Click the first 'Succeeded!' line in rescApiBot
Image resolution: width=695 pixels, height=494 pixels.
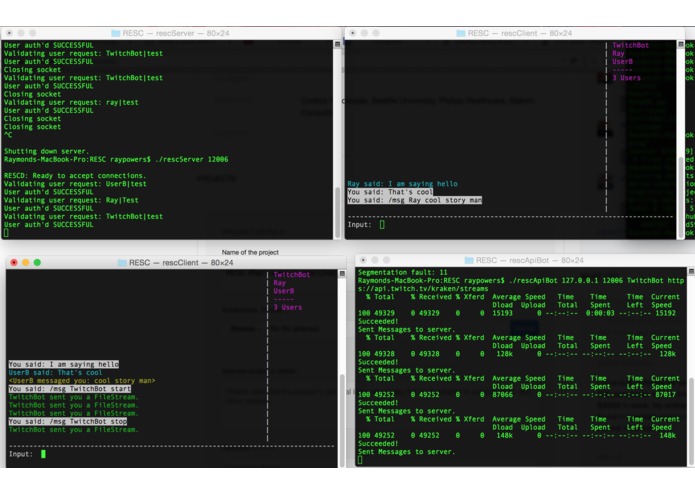(378, 321)
